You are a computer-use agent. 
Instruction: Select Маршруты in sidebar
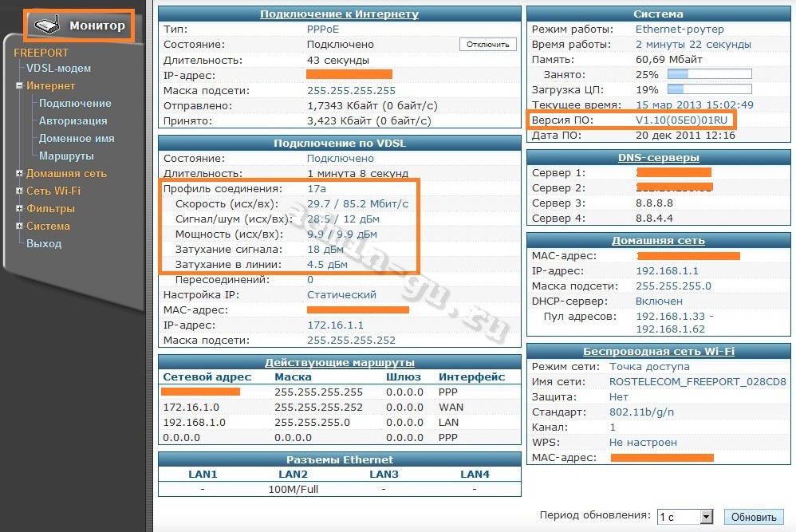[x=66, y=156]
